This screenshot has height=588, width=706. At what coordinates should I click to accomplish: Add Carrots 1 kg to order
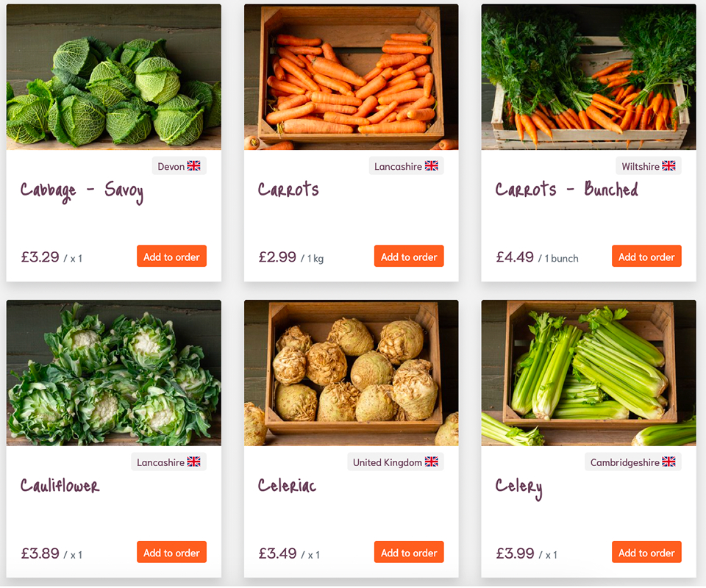pyautogui.click(x=409, y=257)
